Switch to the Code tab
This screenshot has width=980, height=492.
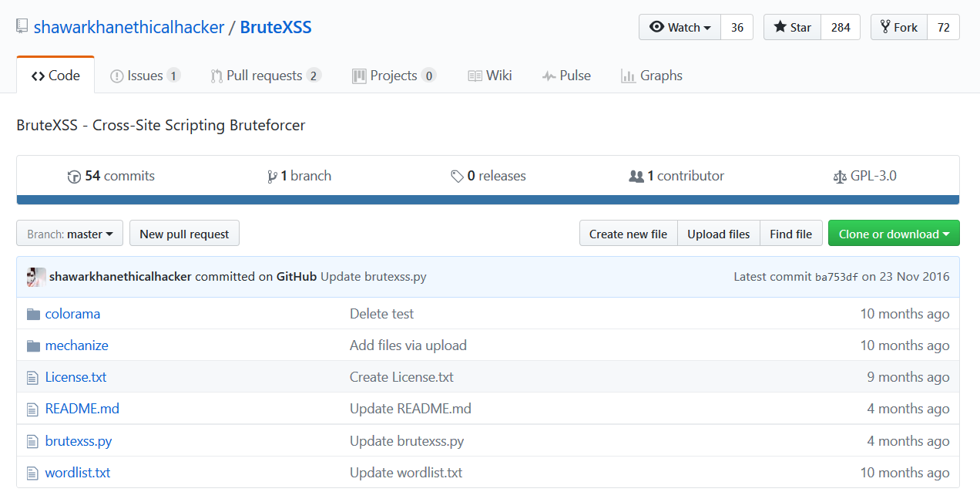55,76
